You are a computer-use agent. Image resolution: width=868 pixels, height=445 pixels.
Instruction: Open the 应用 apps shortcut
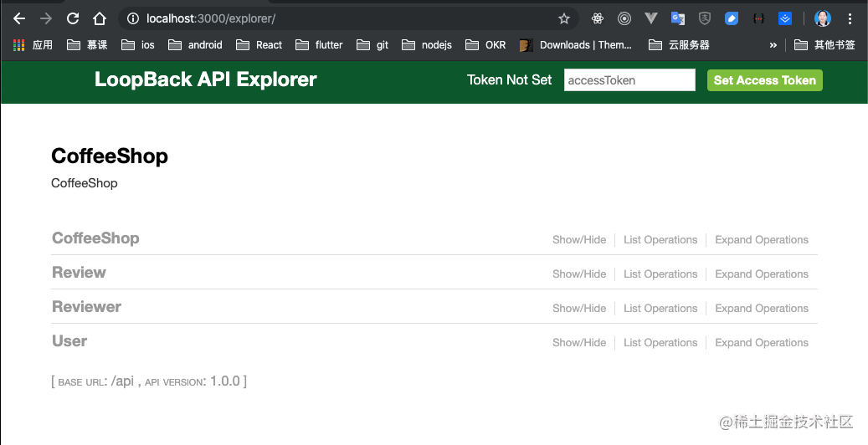33,45
